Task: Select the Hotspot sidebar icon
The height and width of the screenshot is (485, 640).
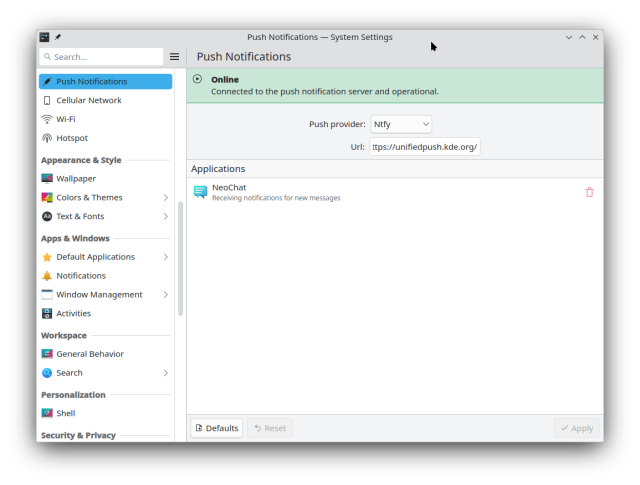Action: (x=47, y=138)
